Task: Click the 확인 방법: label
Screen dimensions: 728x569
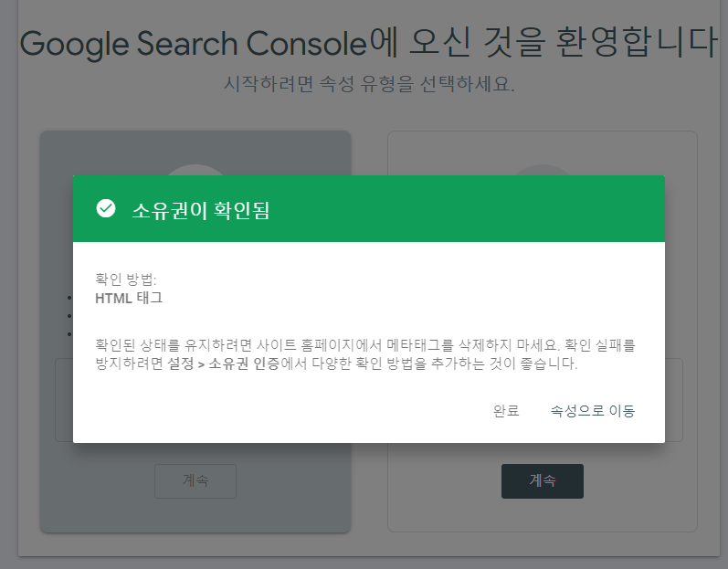Action: point(126,279)
